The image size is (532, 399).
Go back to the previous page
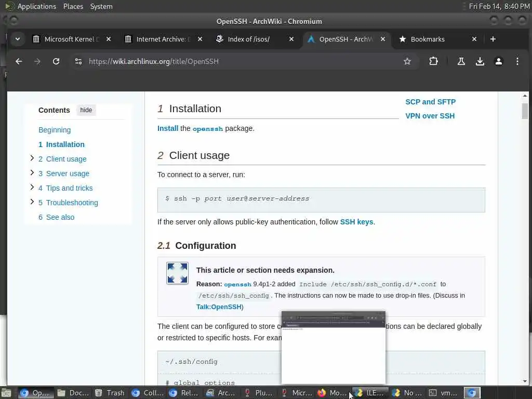(19, 61)
